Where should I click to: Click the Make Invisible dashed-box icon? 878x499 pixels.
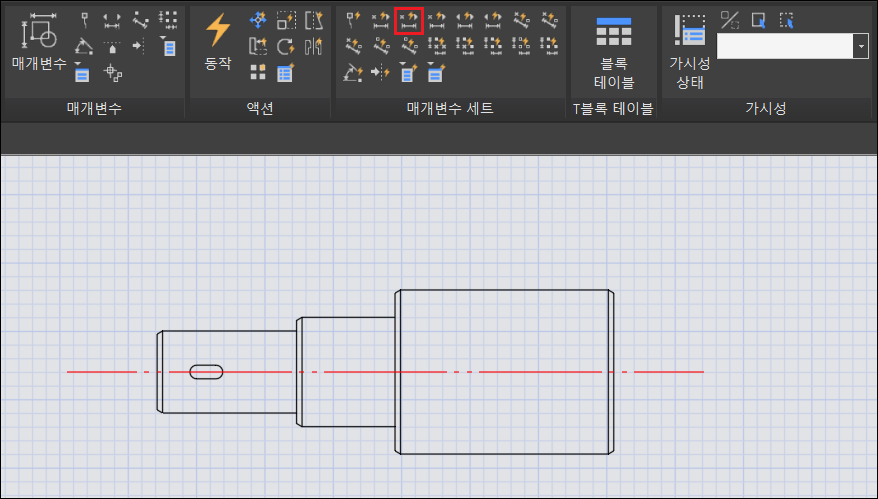(x=786, y=21)
